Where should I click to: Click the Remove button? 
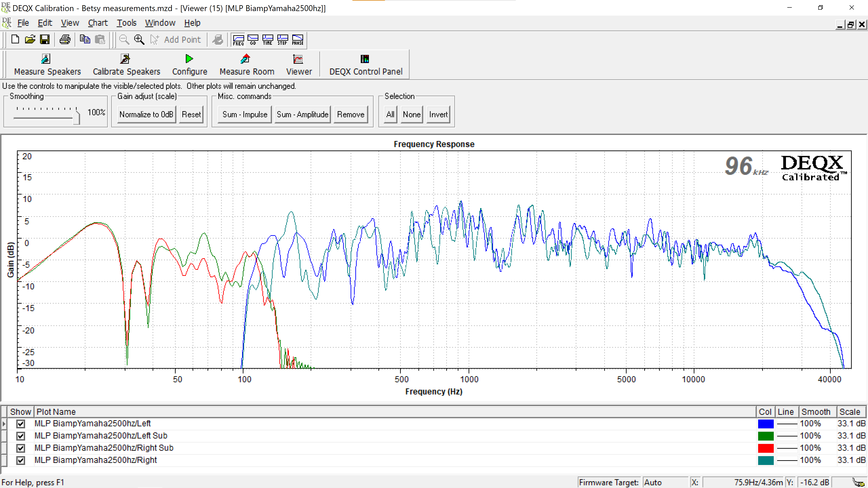tap(350, 115)
